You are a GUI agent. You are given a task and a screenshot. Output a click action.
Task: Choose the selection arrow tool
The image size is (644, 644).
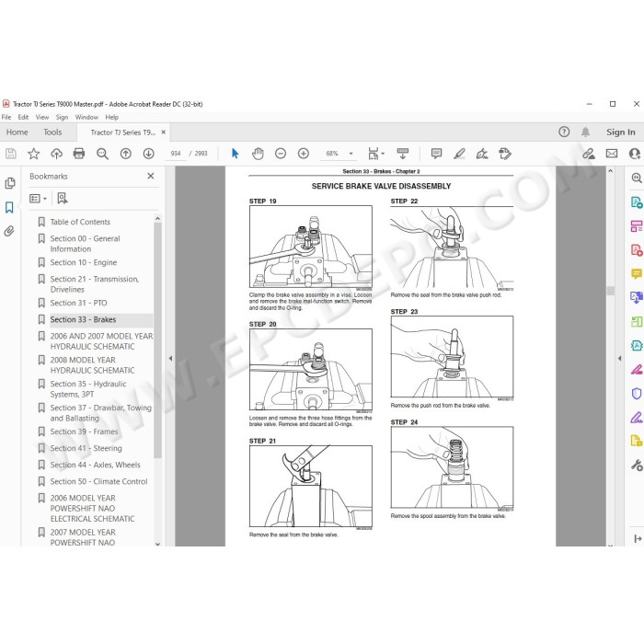pyautogui.click(x=235, y=154)
